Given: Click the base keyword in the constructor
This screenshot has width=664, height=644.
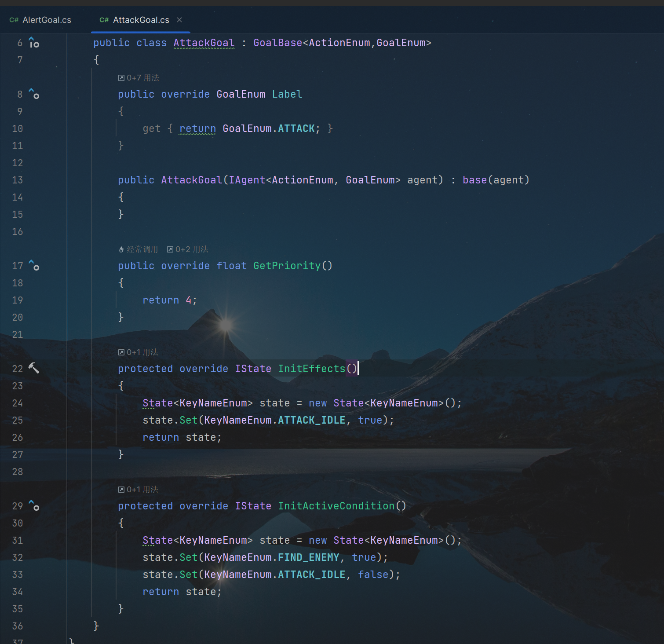Looking at the screenshot, I should (474, 180).
